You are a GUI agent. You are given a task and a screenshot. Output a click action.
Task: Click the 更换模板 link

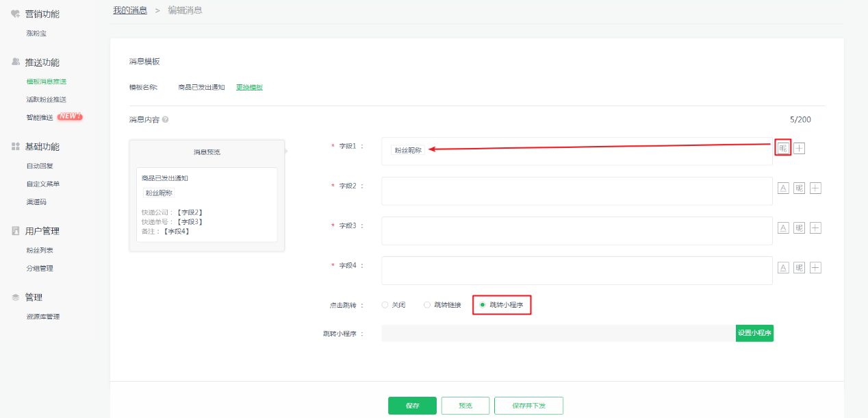pos(249,87)
